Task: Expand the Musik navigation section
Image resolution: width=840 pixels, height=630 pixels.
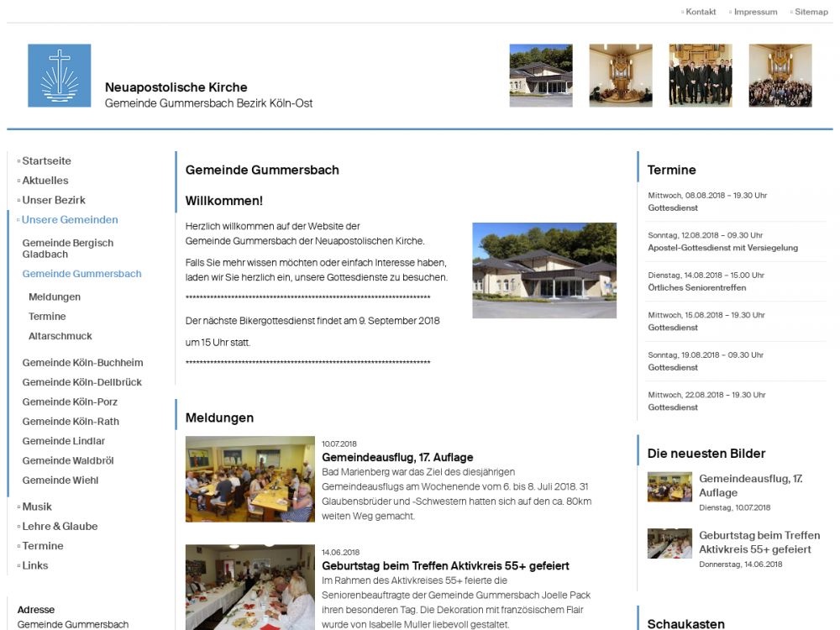Action: click(37, 507)
